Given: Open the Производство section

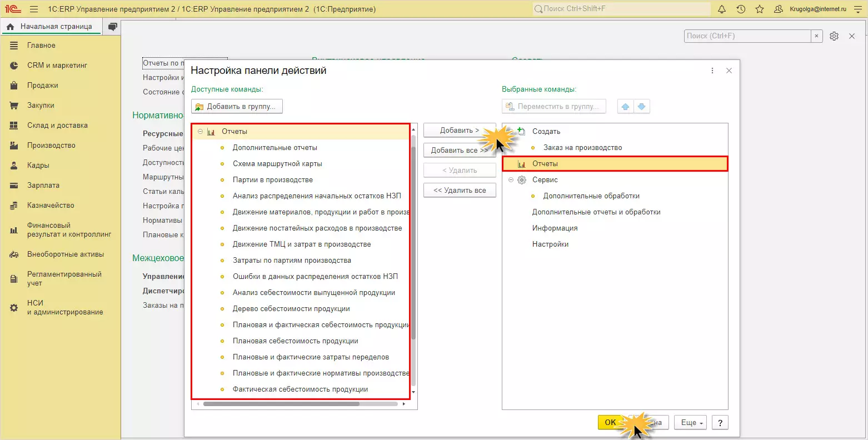Looking at the screenshot, I should [x=51, y=146].
